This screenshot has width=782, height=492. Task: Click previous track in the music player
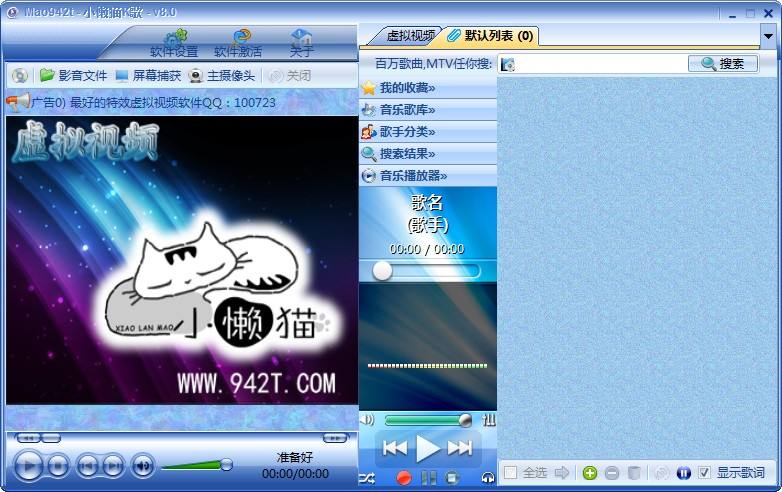395,448
